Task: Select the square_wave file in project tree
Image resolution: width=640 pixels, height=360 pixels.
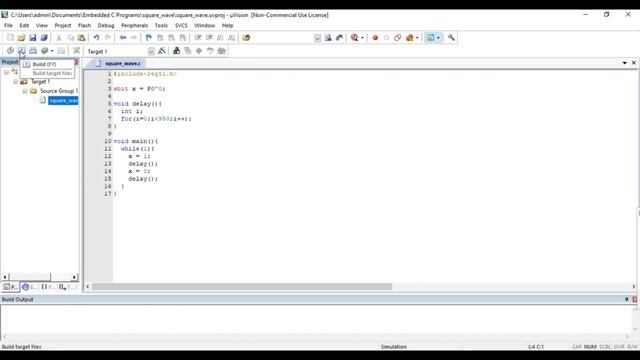Action: (63, 100)
